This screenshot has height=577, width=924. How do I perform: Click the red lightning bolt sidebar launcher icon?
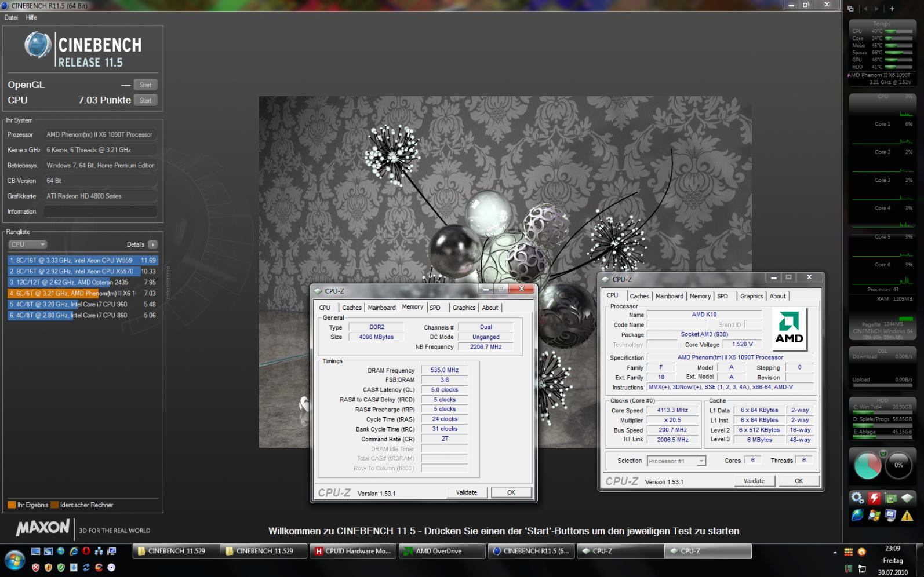pyautogui.click(x=874, y=498)
